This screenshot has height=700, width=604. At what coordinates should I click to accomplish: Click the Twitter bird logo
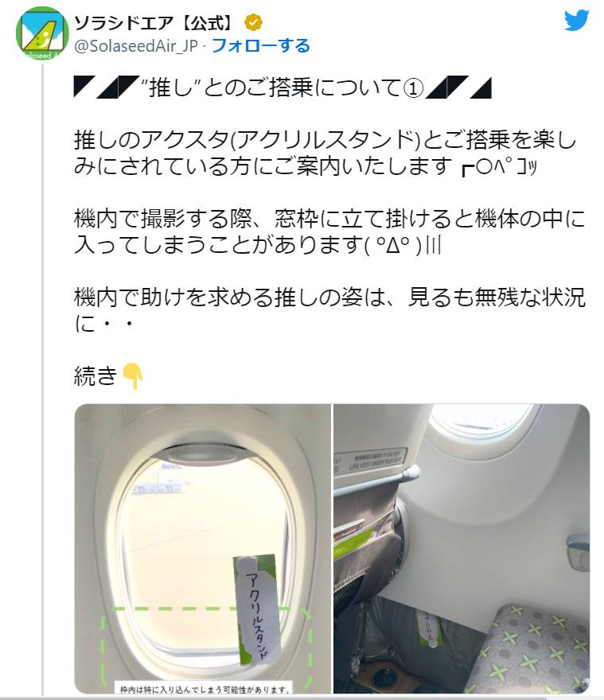(576, 21)
